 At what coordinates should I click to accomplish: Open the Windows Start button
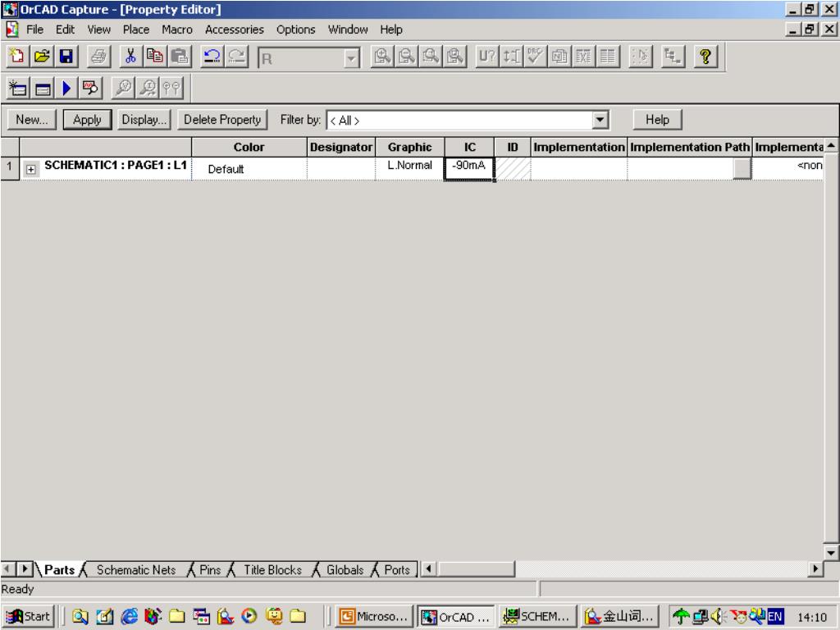click(x=27, y=617)
